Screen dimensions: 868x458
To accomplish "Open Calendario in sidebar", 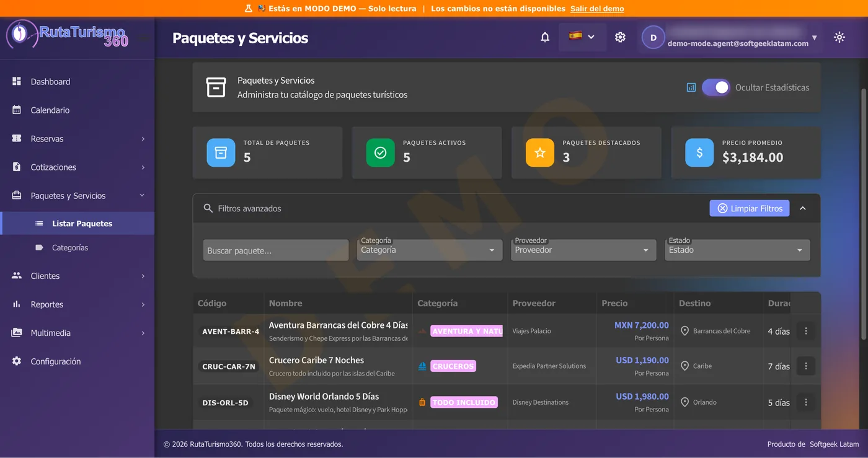I will 77,110.
